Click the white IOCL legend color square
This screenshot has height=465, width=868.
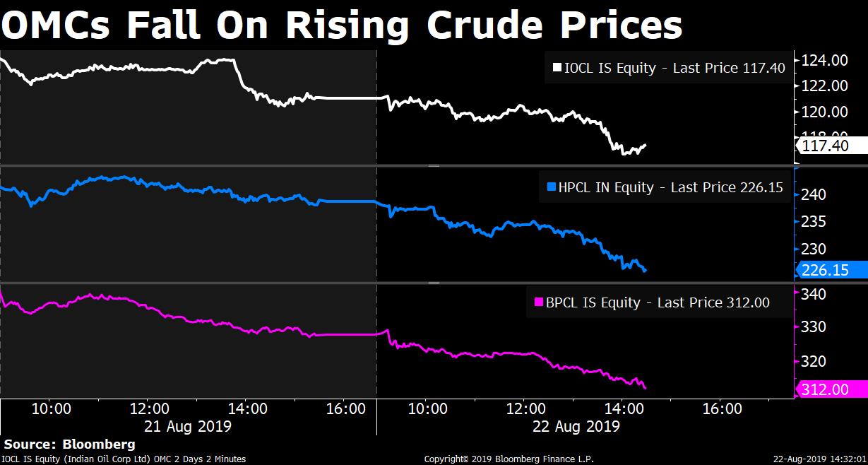[x=557, y=69]
